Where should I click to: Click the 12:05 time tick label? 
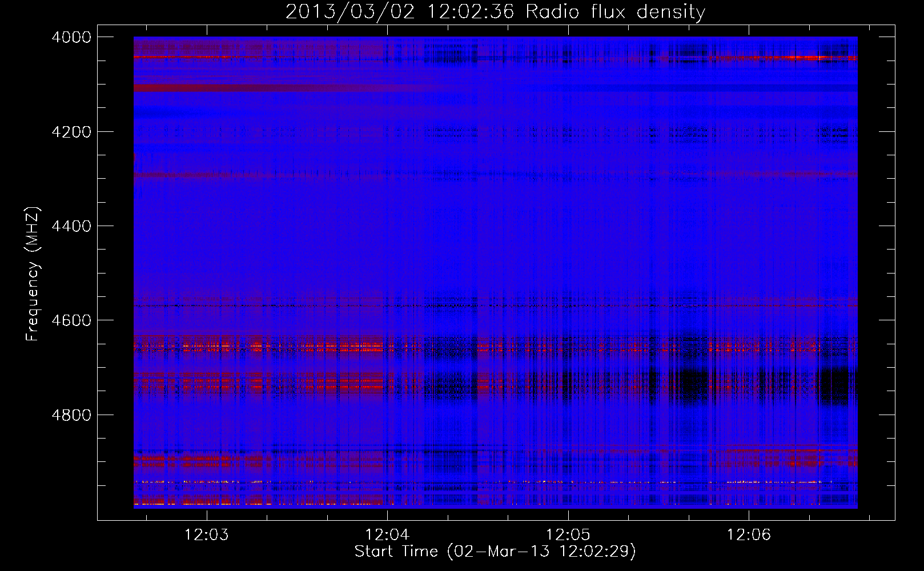point(568,535)
